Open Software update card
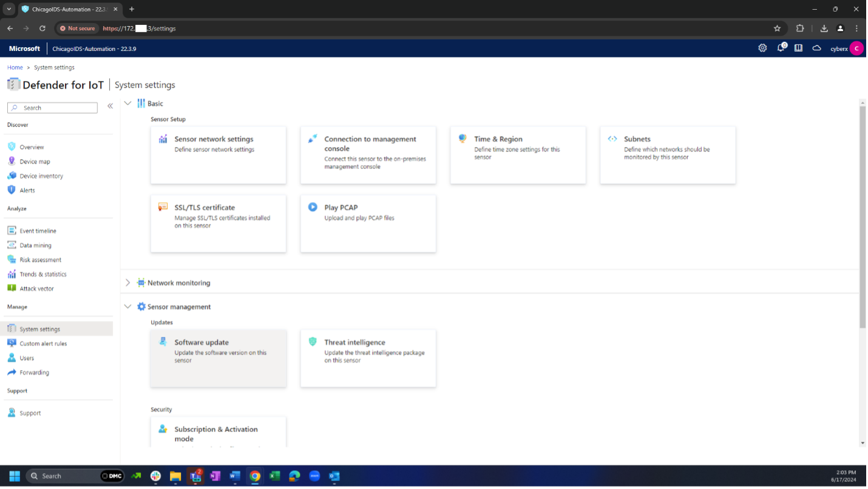The image size is (868, 489). coord(219,359)
